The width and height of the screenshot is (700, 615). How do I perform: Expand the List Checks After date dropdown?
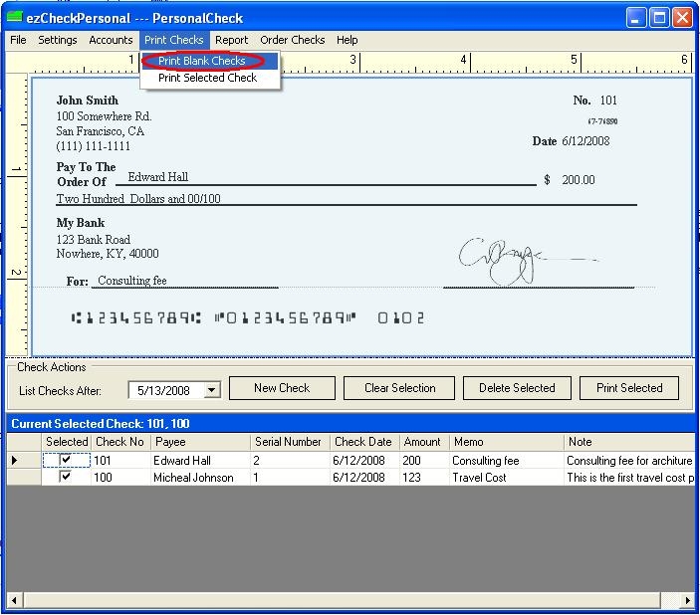pos(211,390)
